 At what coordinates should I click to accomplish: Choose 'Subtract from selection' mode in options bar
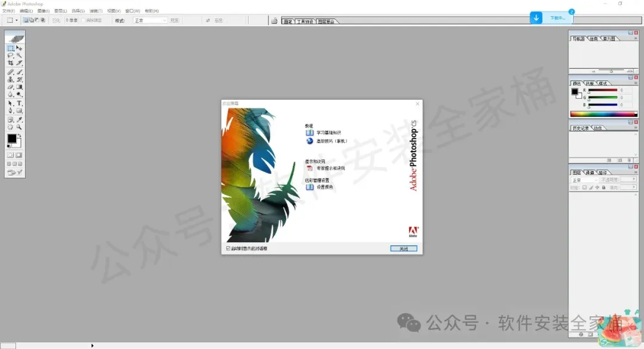pos(37,20)
